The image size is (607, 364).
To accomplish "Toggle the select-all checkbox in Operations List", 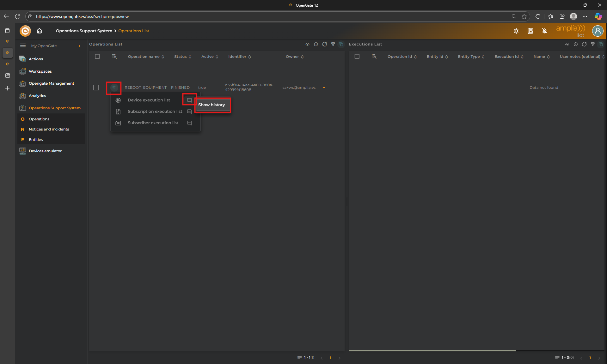I will [x=97, y=57].
